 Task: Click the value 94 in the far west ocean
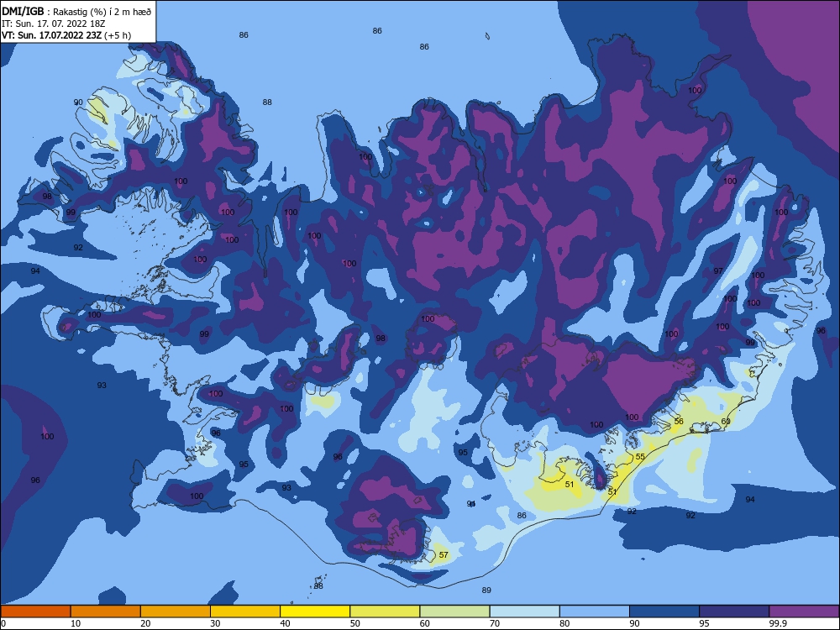35,270
